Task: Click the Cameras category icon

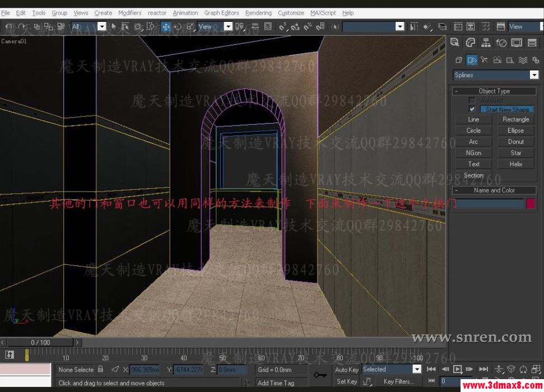Action: pyautogui.click(x=496, y=59)
